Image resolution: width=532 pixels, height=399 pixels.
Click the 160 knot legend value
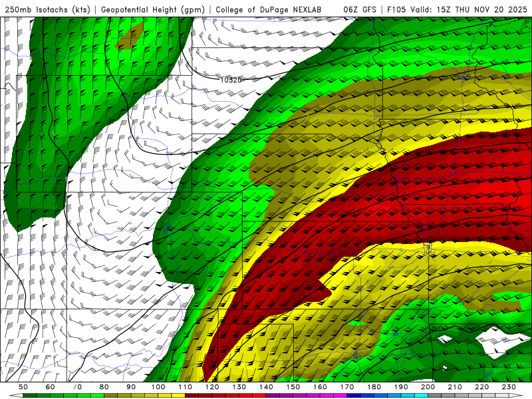point(320,387)
